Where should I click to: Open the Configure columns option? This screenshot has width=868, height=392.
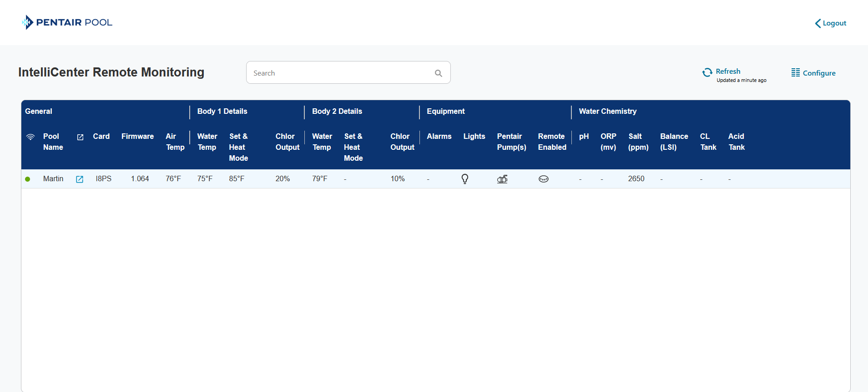pyautogui.click(x=819, y=73)
